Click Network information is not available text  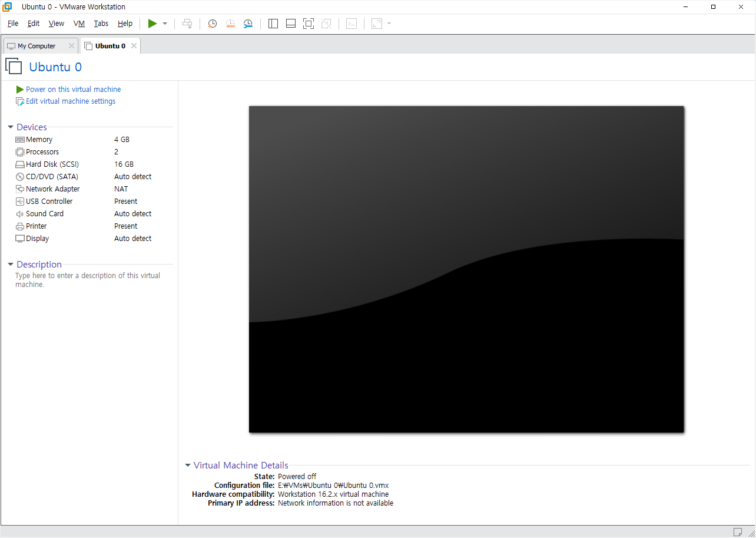(336, 503)
